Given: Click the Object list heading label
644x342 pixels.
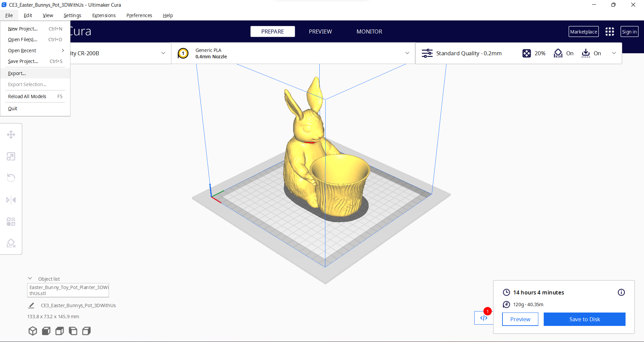Looking at the screenshot, I should [49, 279].
